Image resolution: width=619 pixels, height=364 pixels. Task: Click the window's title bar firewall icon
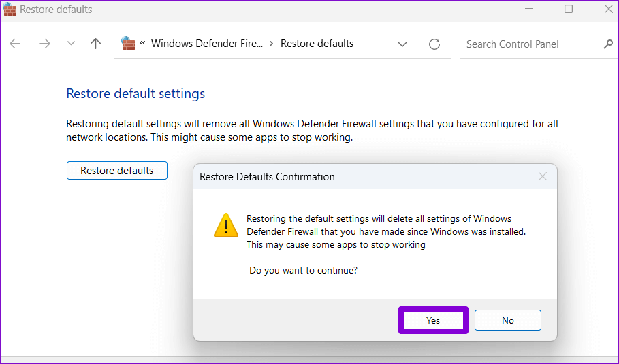coord(10,9)
